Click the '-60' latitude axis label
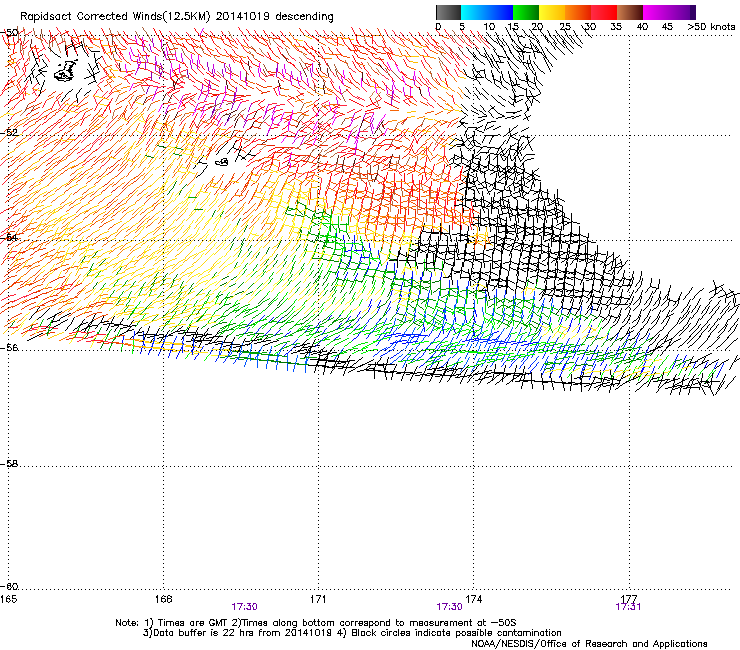Image resolution: width=740 pixels, height=650 pixels. (x=9, y=587)
